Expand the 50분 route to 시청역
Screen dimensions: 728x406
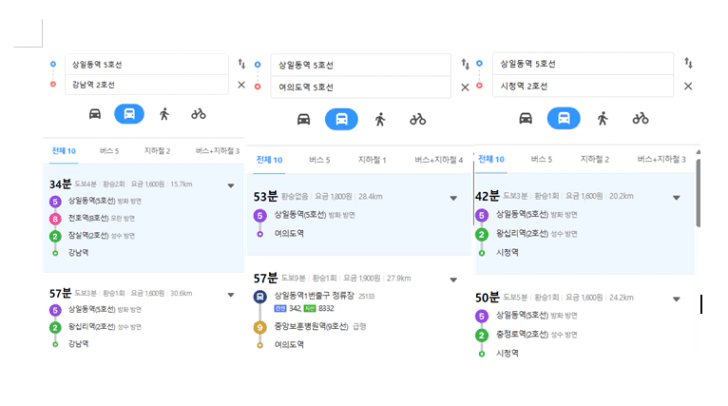676,299
